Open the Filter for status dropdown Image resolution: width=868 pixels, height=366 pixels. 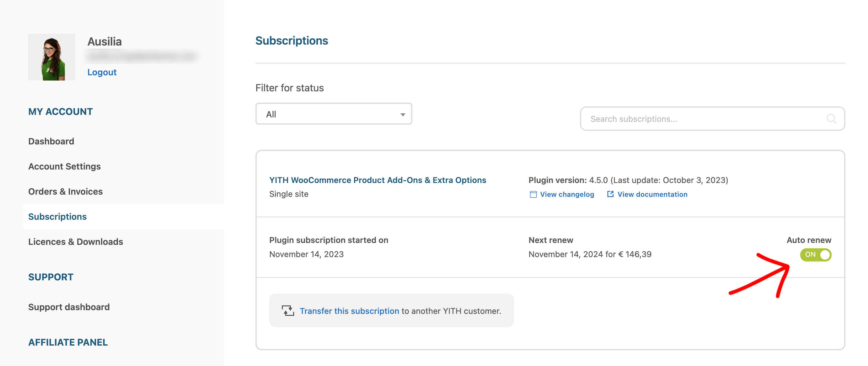[x=334, y=114]
